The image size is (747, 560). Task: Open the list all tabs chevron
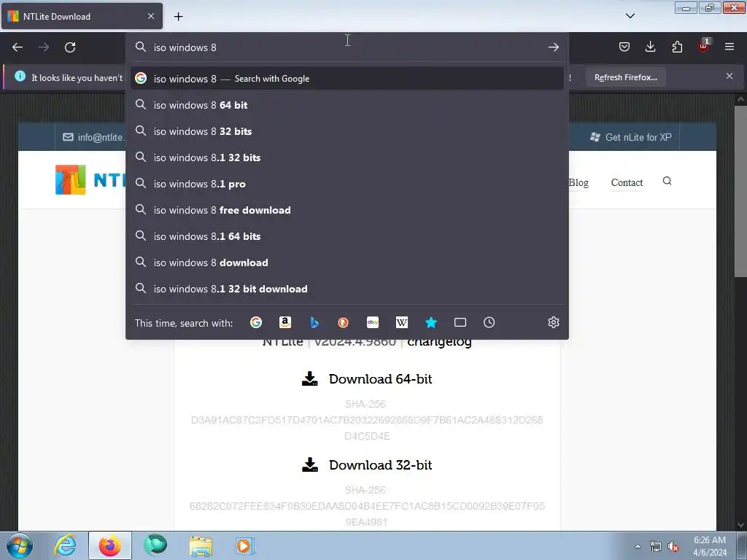tap(630, 16)
